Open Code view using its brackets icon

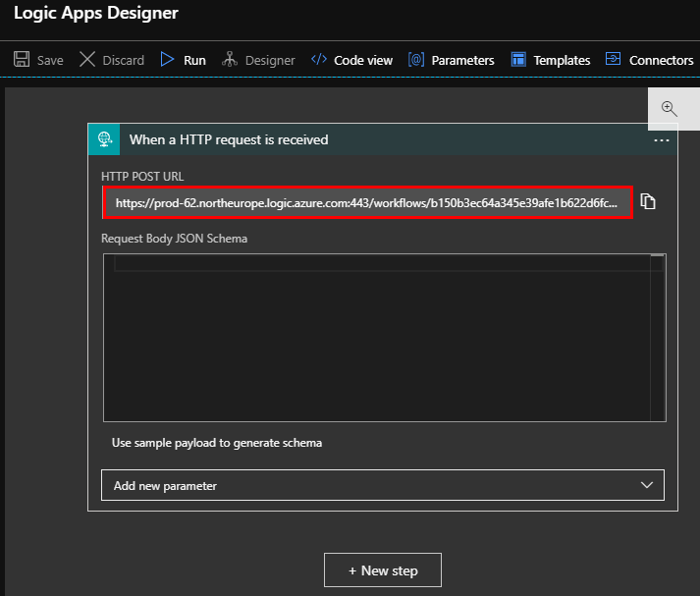[319, 60]
